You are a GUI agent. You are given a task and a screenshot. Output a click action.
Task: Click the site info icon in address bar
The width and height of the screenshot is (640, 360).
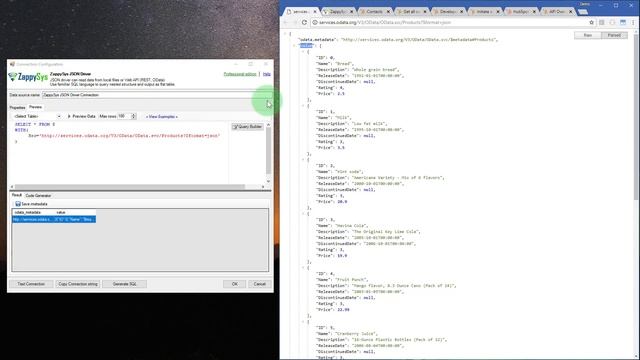[315, 22]
